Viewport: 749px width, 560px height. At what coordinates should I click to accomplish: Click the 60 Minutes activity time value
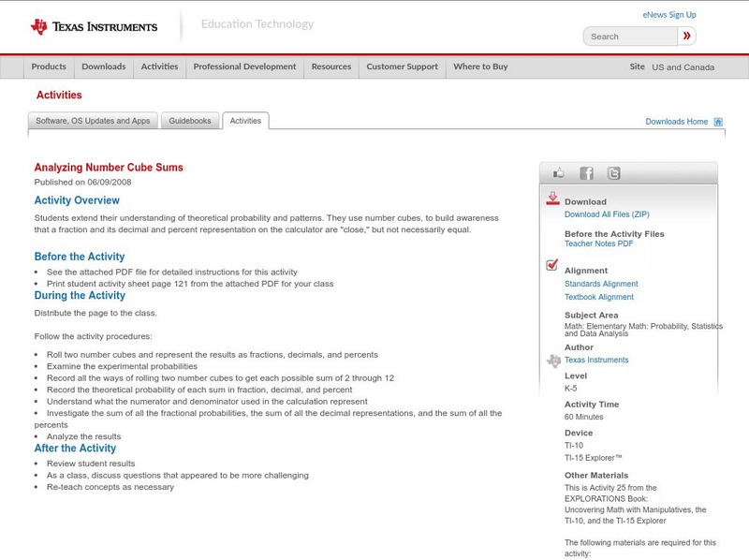pyautogui.click(x=583, y=417)
